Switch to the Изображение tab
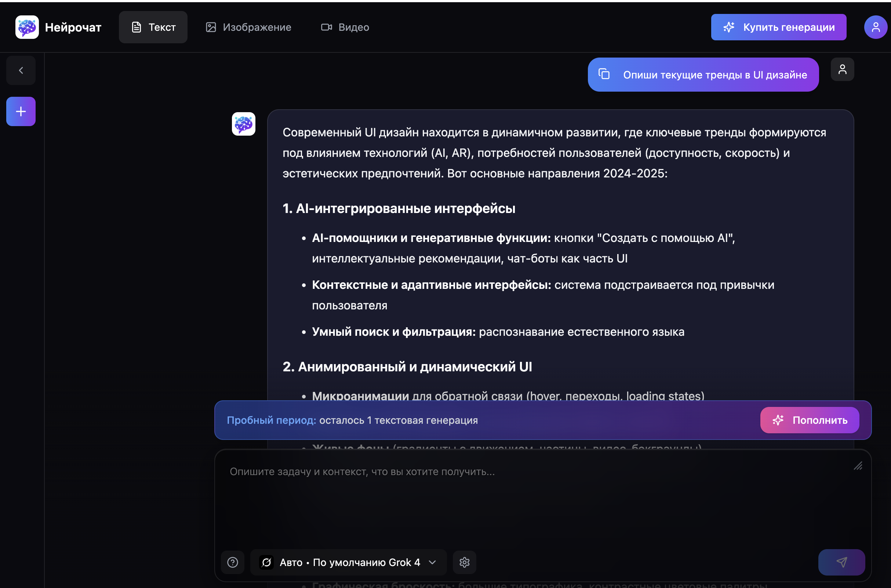891x588 pixels. (x=248, y=27)
